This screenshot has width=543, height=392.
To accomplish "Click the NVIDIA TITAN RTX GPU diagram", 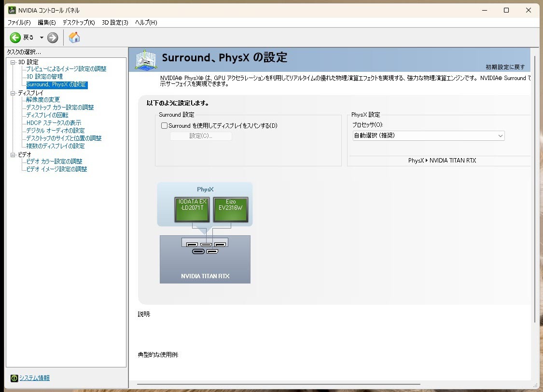I will click(x=205, y=259).
